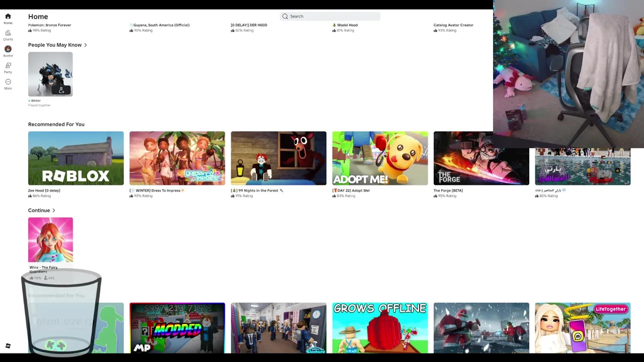Viewport: 644px width, 362px height.
Task: Open Winter's profile avatar thumbnail
Action: tap(50, 74)
